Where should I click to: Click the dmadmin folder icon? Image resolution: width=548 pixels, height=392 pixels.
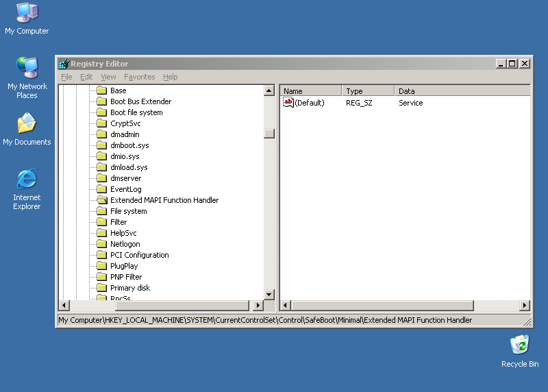[101, 134]
